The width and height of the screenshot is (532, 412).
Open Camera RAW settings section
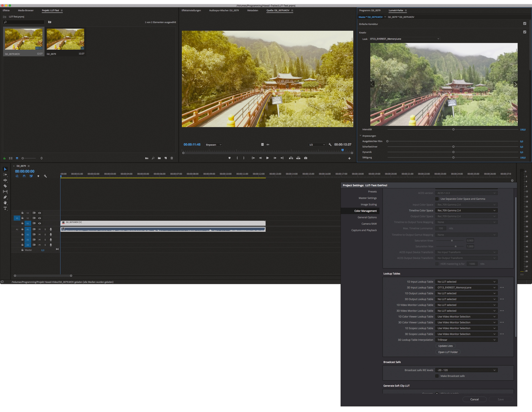[x=369, y=224]
